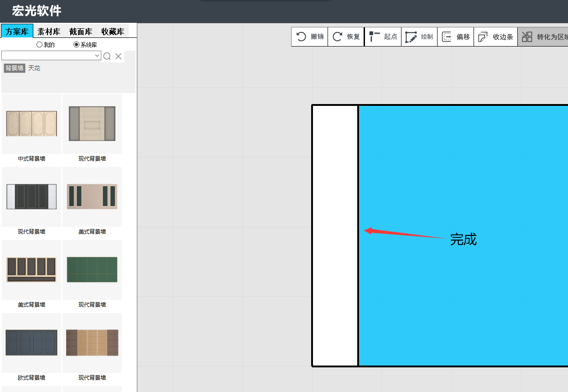
Task: Switch to the 方案库 tab
Action: click(x=17, y=31)
